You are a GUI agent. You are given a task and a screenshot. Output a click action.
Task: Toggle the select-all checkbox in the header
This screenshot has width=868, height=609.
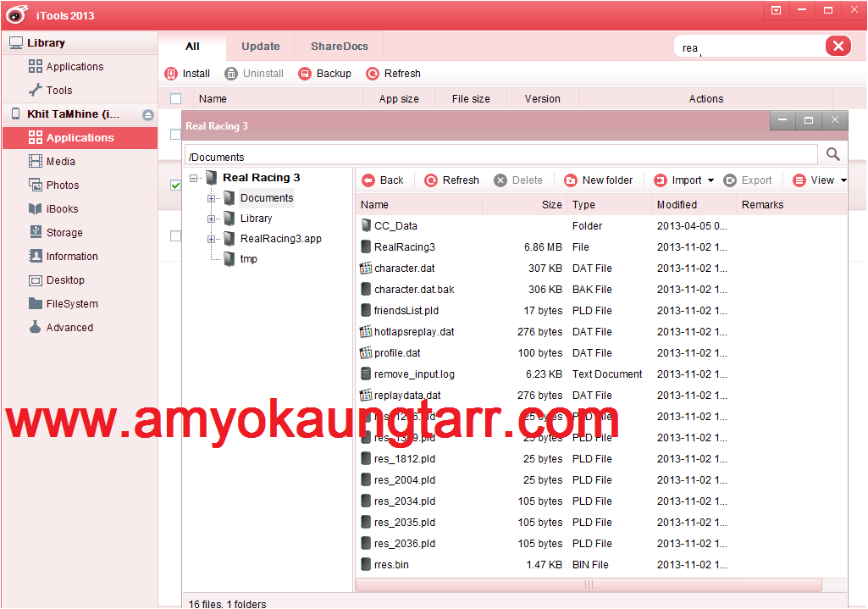[175, 99]
